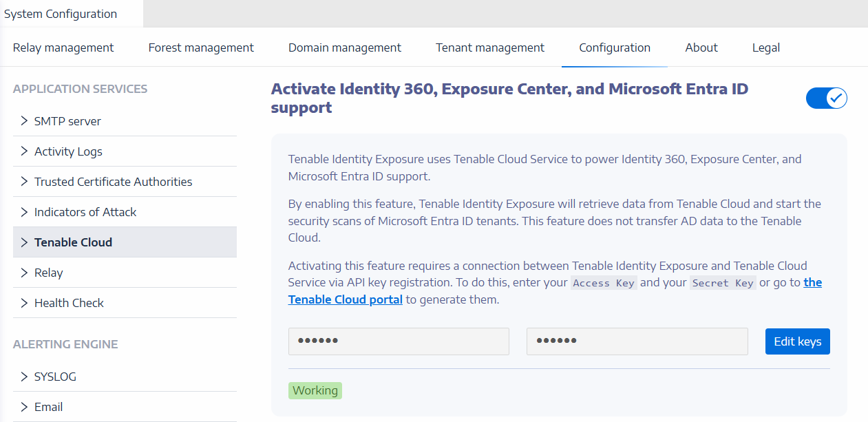Open Health Check settings
868x422 pixels.
tap(125, 303)
